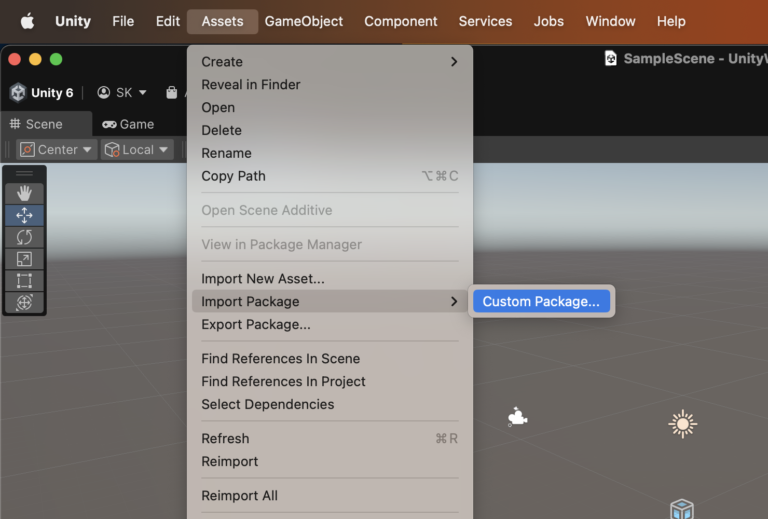The image size is (768, 519).
Task: Select the Hand view tool
Action: pyautogui.click(x=24, y=193)
